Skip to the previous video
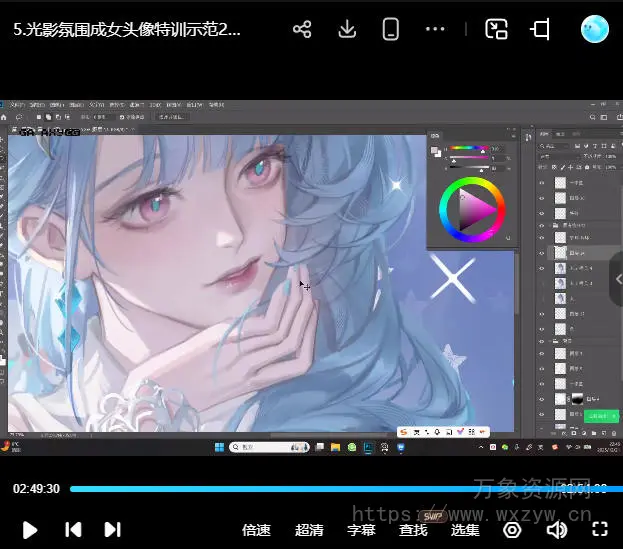This screenshot has height=549, width=623. point(73,530)
